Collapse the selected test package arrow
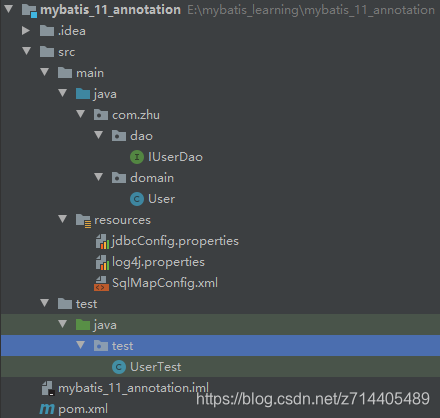The image size is (440, 418). click(81, 345)
